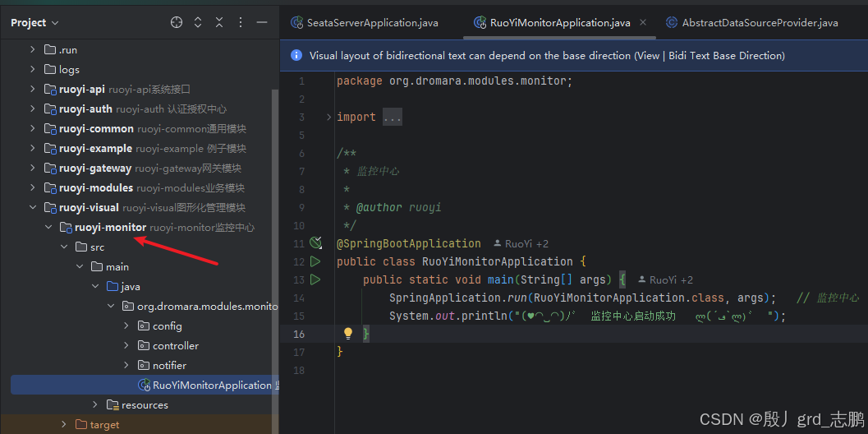
Task: Close the RuoYiMonitorApplication.java tab
Action: (x=643, y=23)
